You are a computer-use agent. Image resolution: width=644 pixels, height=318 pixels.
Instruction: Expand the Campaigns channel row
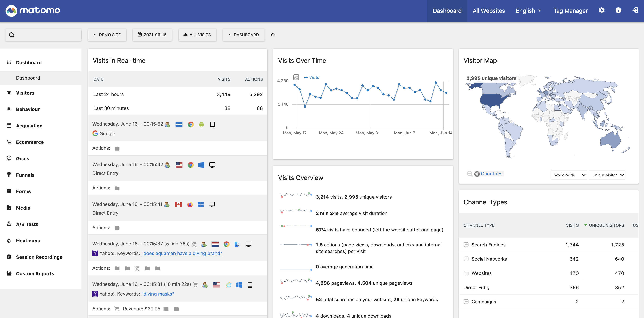tap(466, 302)
